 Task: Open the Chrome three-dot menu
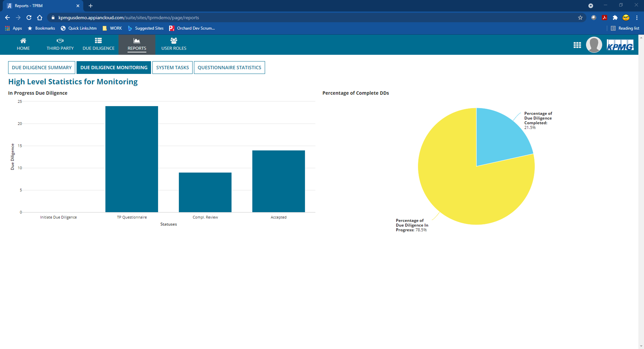point(637,17)
